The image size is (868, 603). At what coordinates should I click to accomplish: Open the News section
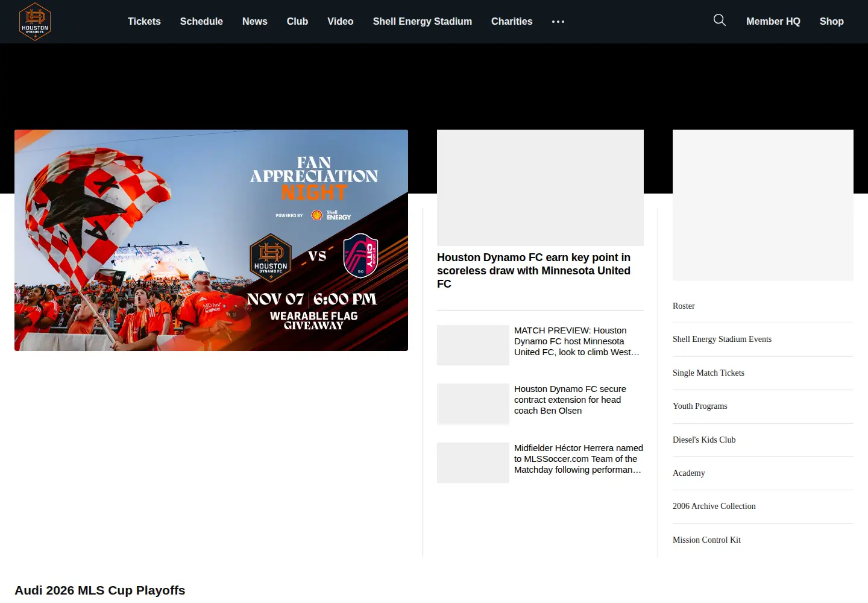pyautogui.click(x=255, y=21)
